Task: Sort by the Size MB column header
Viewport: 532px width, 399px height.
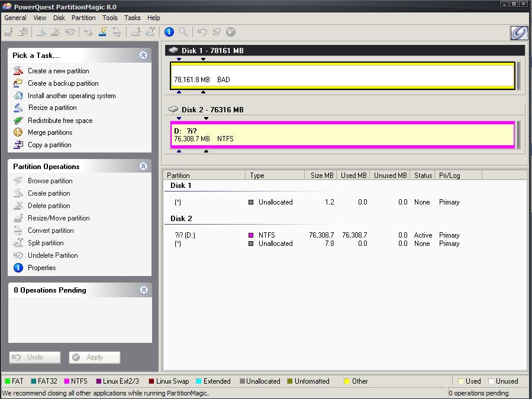Action: click(x=321, y=175)
